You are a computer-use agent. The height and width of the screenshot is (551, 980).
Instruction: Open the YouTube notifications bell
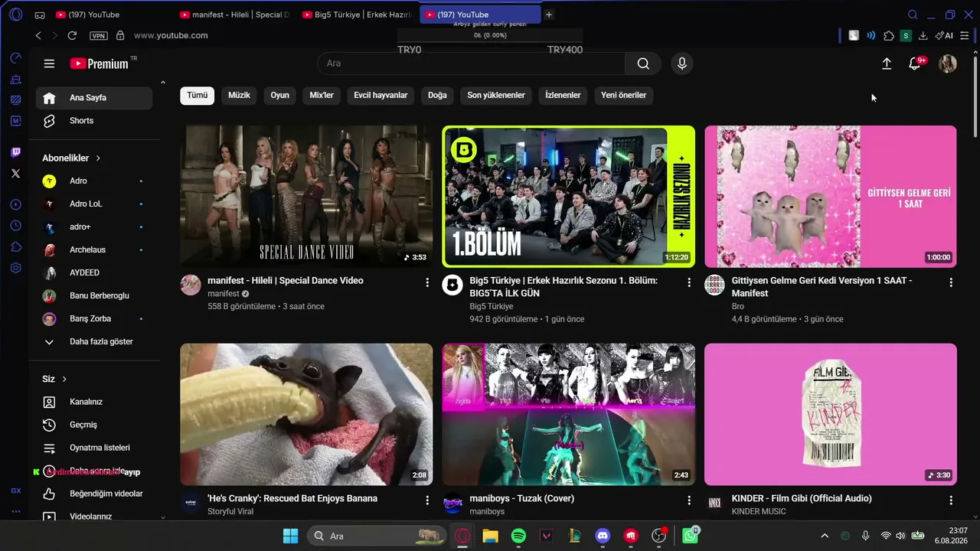click(915, 64)
